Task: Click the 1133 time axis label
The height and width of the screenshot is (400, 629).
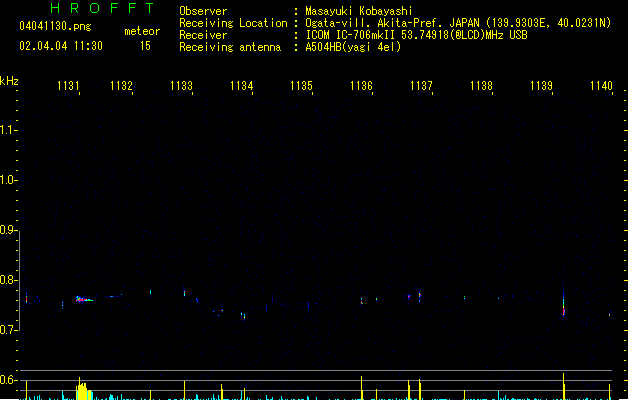Action: point(181,86)
